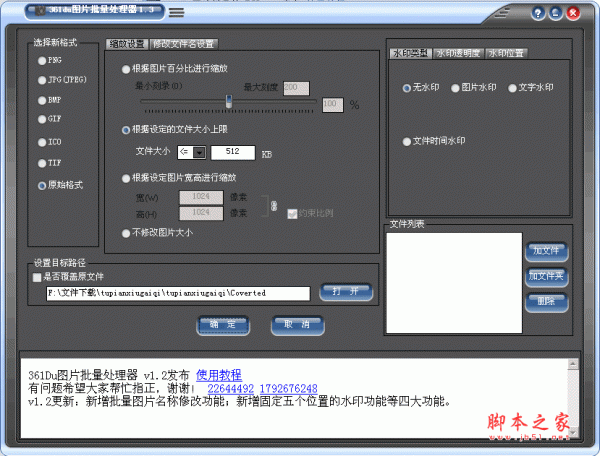Click the target path text field
Image resolution: width=600 pixels, height=456 pixels.
pos(178,293)
